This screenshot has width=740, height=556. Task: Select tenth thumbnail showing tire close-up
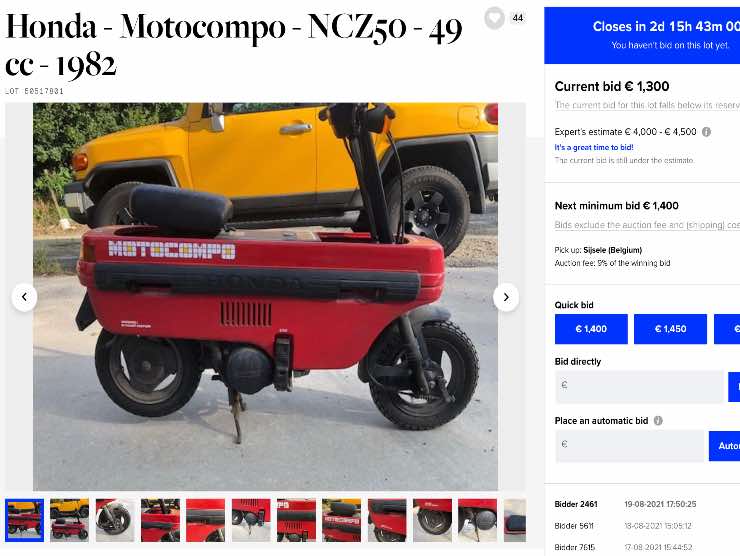point(432,520)
